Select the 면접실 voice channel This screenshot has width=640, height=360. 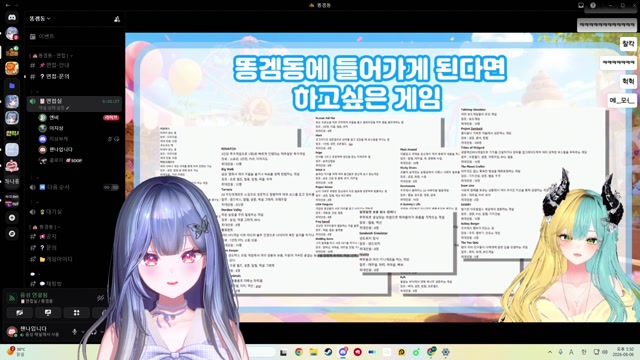click(x=74, y=104)
